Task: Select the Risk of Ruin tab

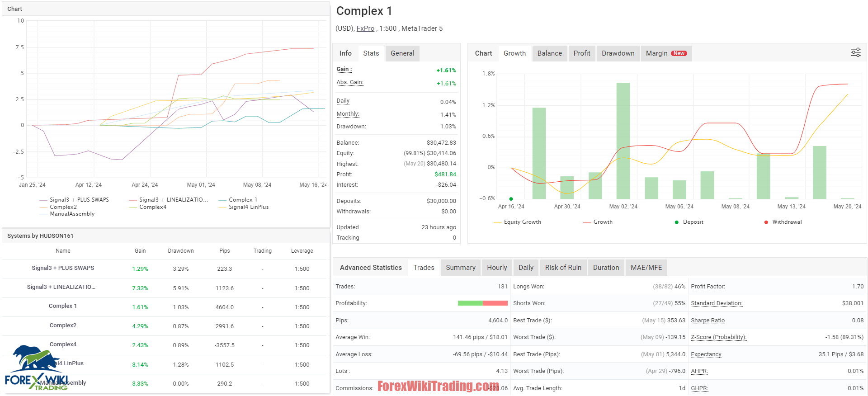Action: [563, 268]
